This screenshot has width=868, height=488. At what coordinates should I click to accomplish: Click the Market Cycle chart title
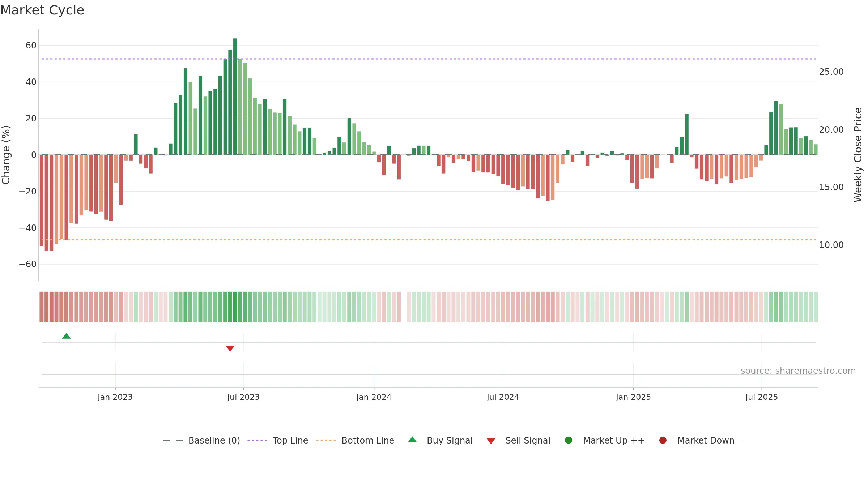pos(42,10)
